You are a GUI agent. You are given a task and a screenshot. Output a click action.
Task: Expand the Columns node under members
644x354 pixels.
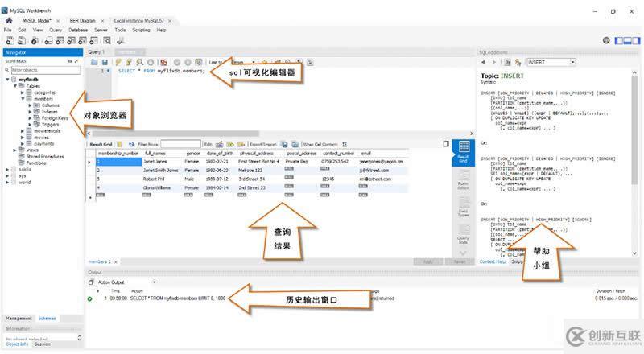point(30,105)
